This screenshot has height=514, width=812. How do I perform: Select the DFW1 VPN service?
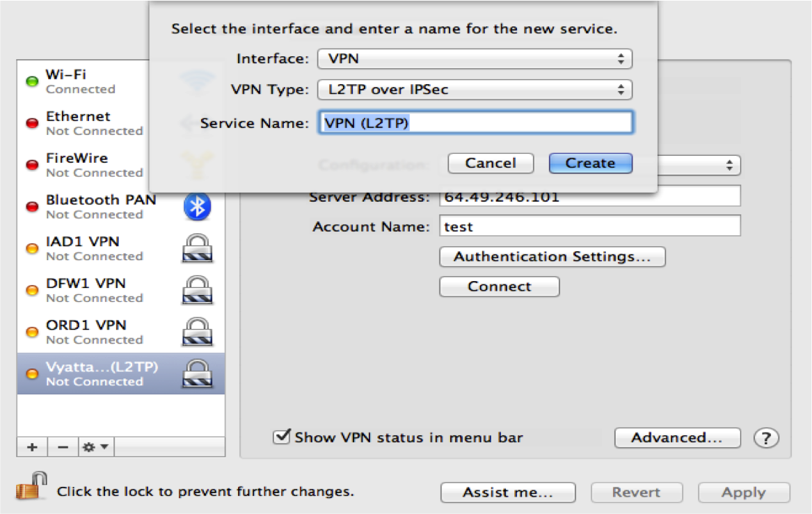[x=121, y=290]
